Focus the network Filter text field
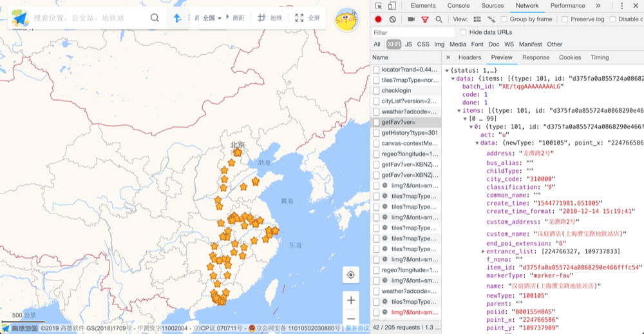The width and height of the screenshot is (644, 334). click(413, 32)
